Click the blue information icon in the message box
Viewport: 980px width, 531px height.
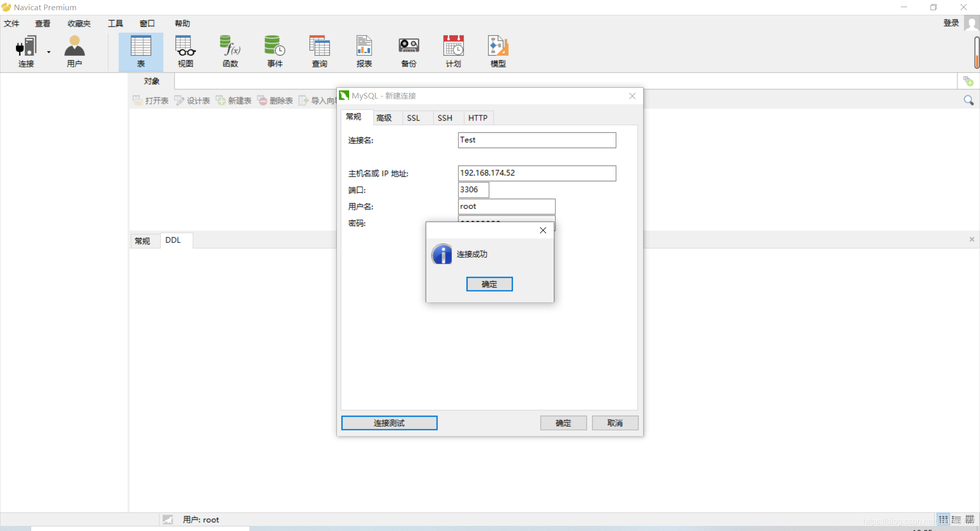[442, 254]
